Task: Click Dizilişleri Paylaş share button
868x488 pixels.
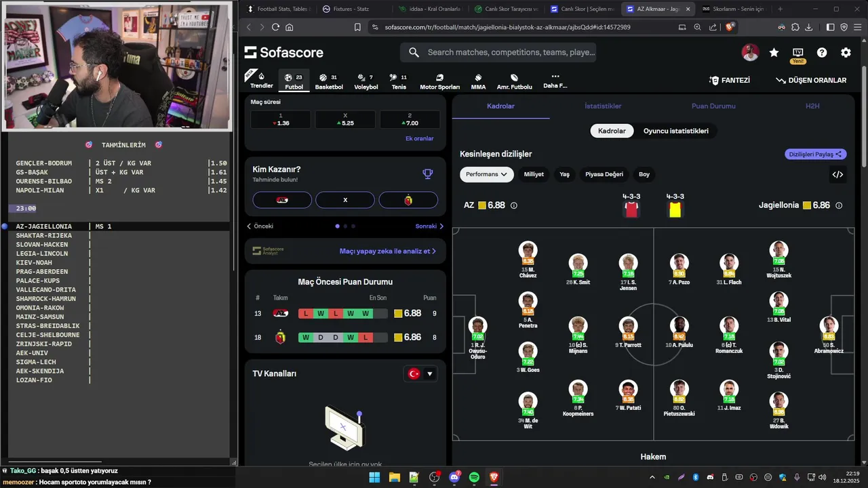Action: pos(816,154)
